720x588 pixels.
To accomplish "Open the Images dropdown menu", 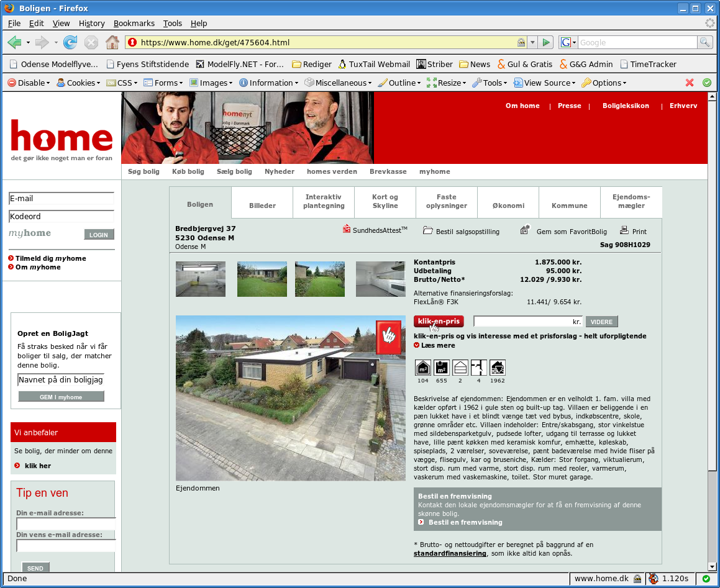I will pos(211,83).
